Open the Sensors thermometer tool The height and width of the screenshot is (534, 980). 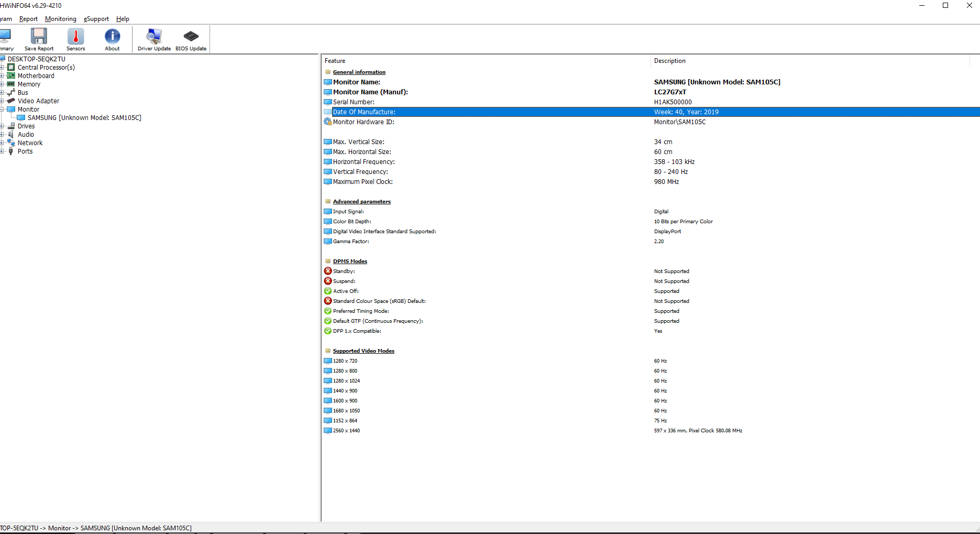[75, 39]
